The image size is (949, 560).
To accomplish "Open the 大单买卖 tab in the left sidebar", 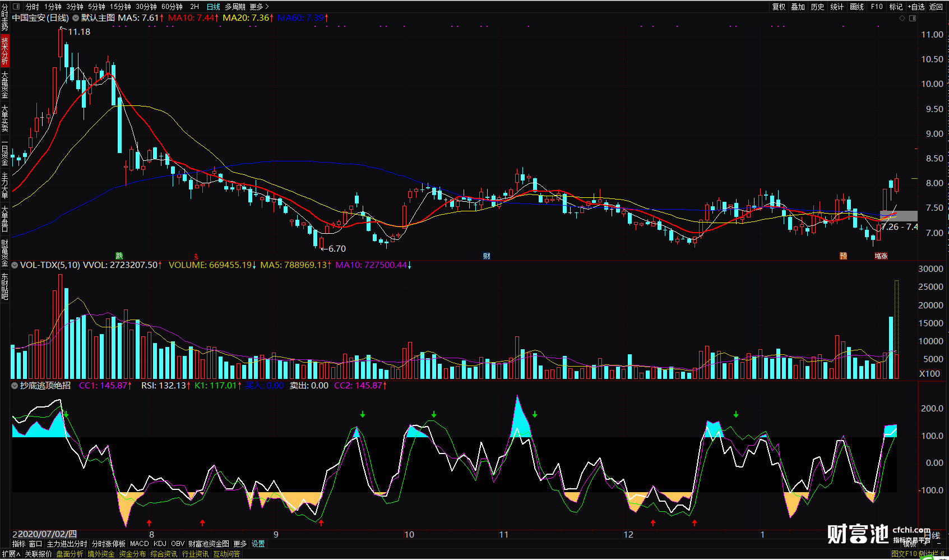I will click(5, 118).
